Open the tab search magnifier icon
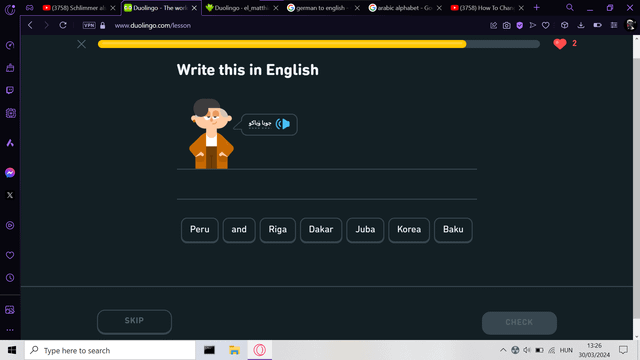Viewport: 640px width, 360px height. (x=569, y=7)
